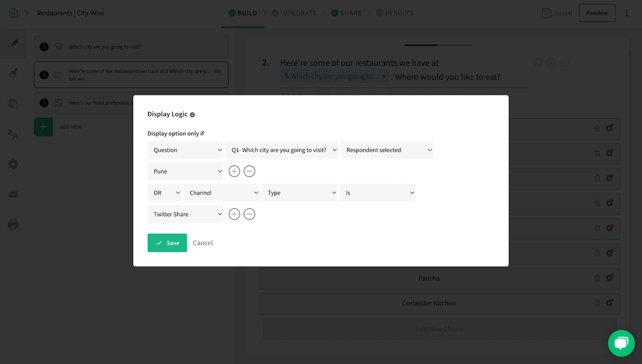Remove the piped question tag with X

pos(384,76)
